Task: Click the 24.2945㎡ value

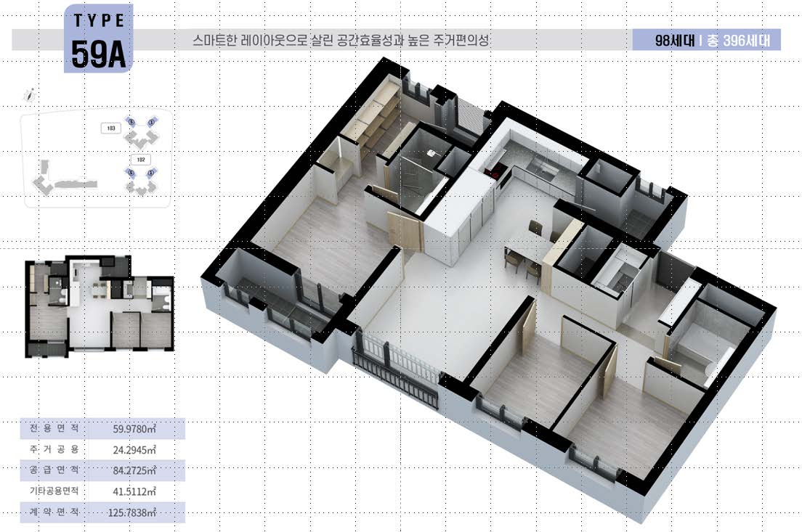Action: pos(134,450)
